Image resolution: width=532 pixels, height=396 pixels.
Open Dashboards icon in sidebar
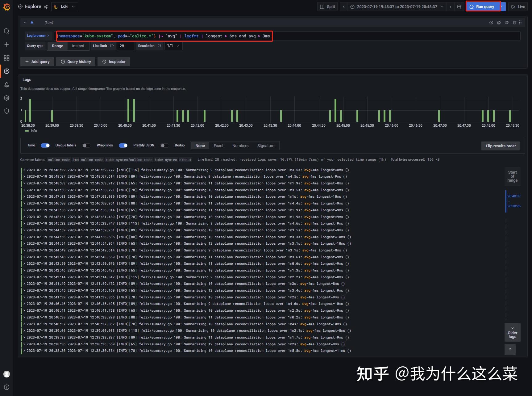coord(6,58)
